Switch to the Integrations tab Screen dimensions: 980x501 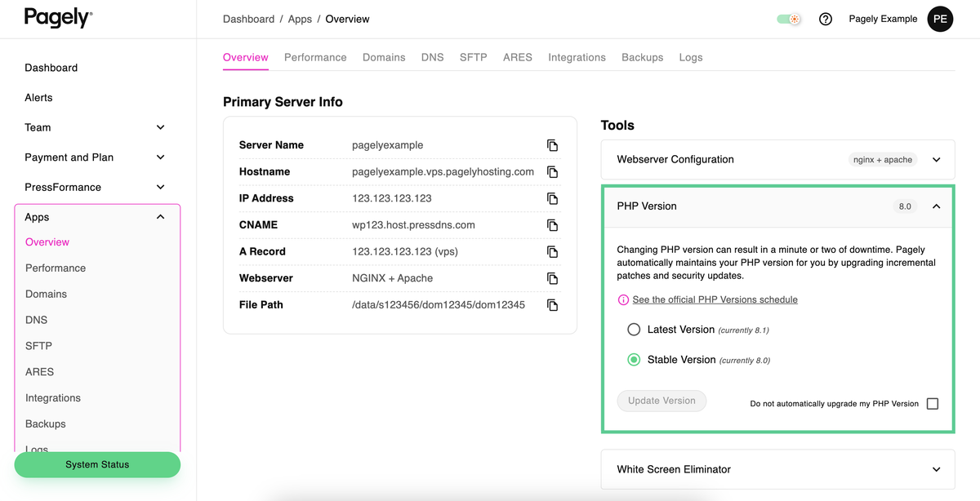tap(577, 57)
